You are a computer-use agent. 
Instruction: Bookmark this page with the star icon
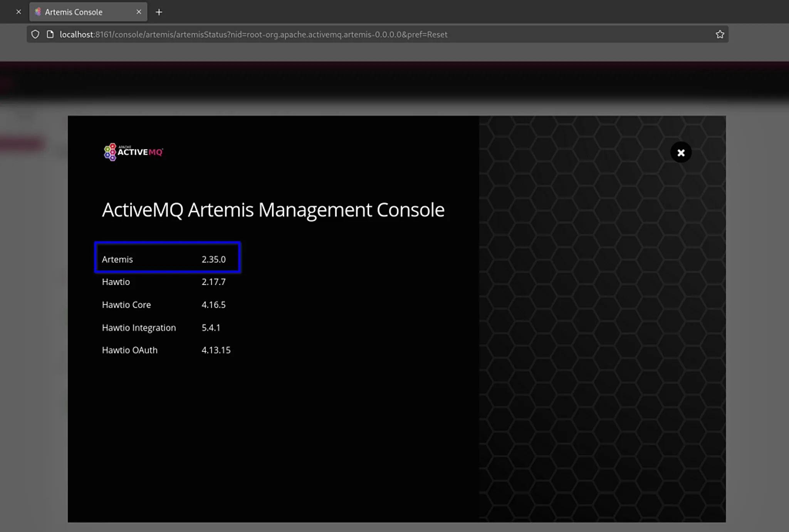[x=720, y=34]
